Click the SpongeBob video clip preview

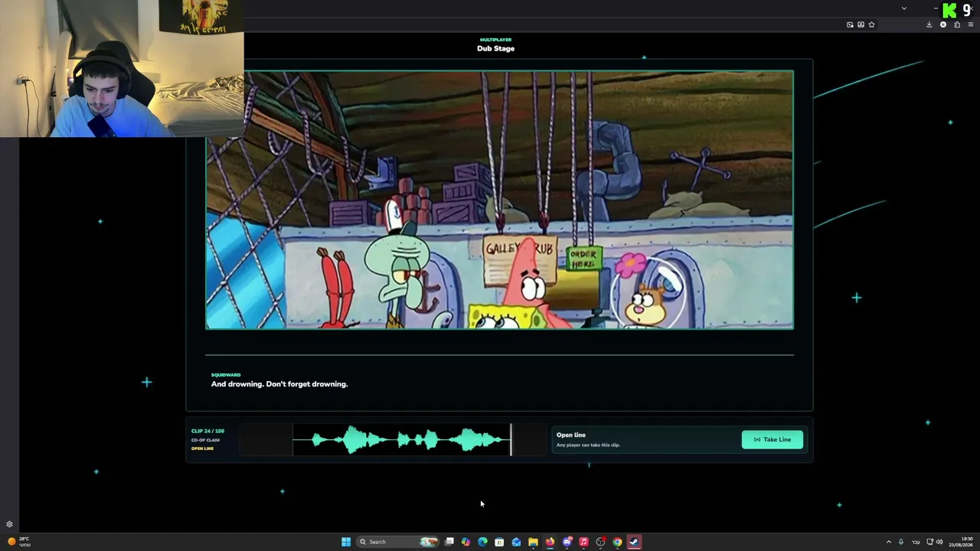click(x=499, y=200)
